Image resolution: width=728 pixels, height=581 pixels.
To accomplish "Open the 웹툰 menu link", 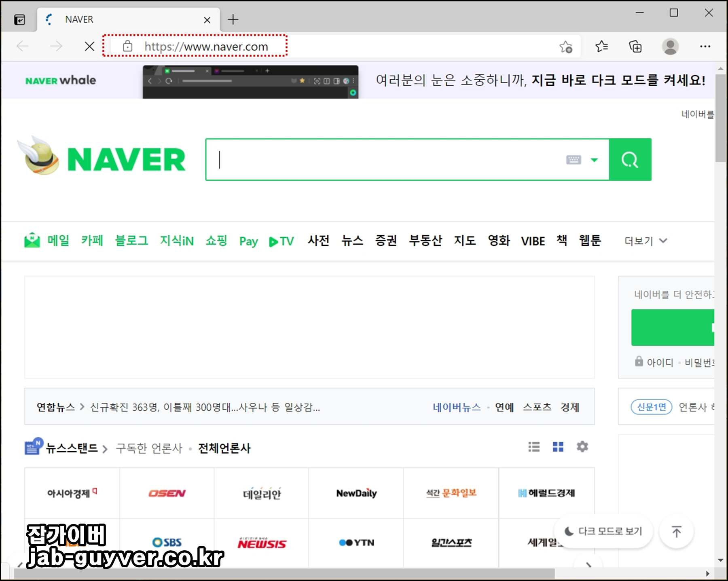I will pos(590,241).
